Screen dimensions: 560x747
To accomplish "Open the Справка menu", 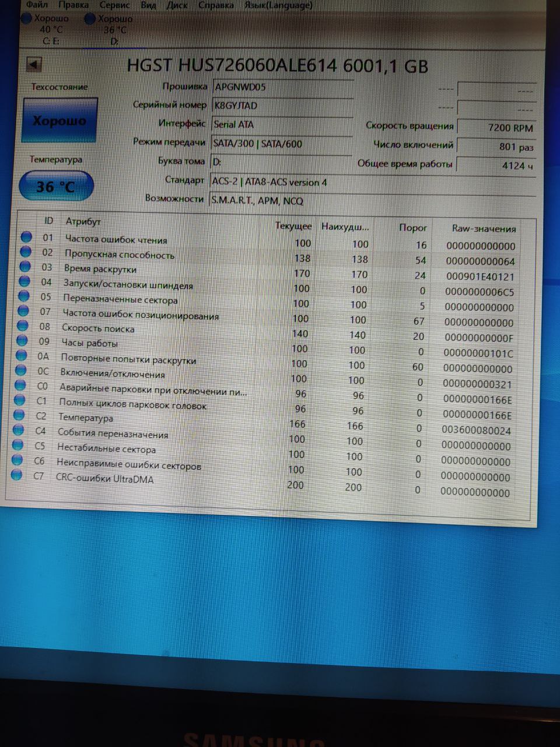I will point(216,5).
